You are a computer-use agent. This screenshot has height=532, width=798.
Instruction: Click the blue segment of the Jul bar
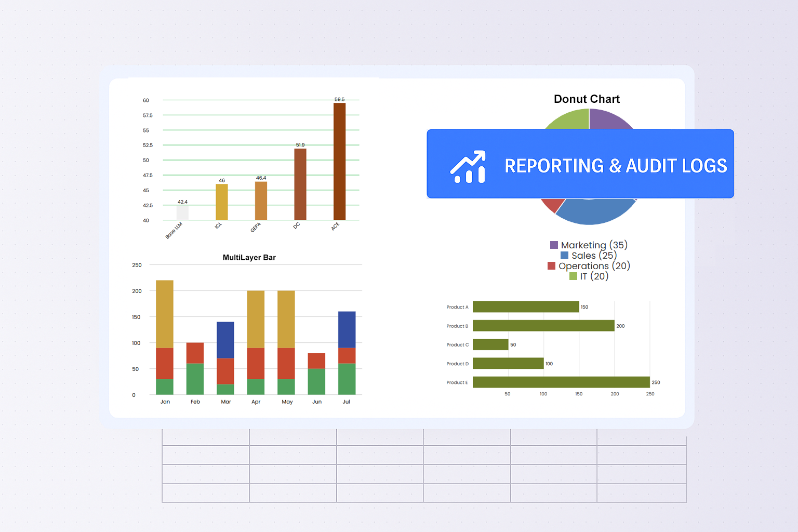pyautogui.click(x=347, y=329)
